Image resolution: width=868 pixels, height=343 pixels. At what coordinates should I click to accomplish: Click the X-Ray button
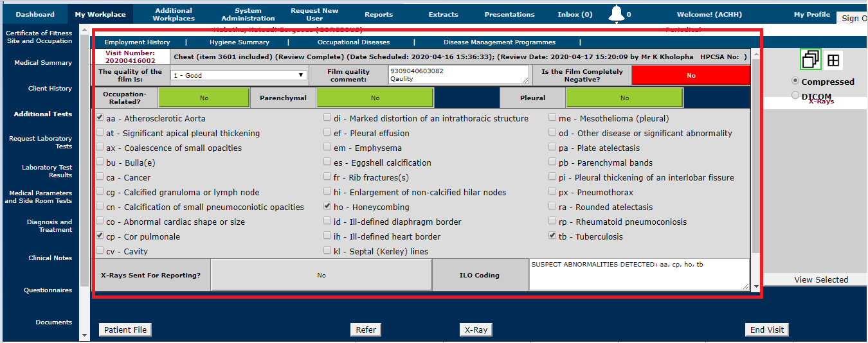click(476, 330)
